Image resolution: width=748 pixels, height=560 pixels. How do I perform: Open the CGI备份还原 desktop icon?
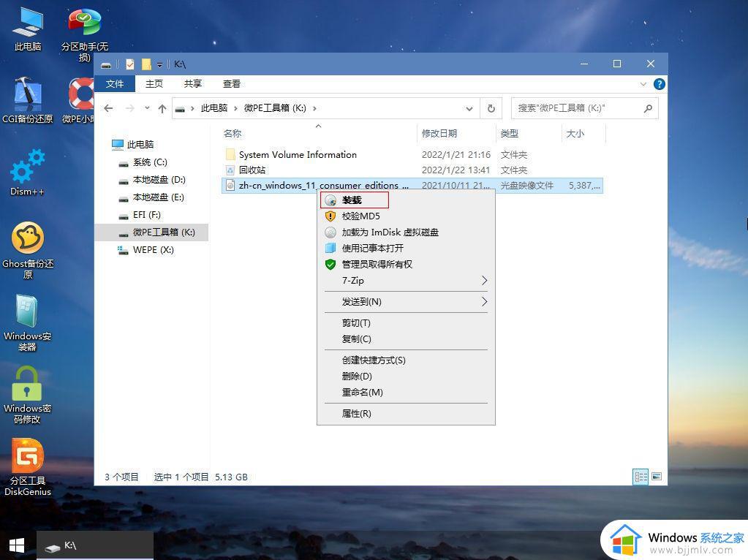(28, 100)
